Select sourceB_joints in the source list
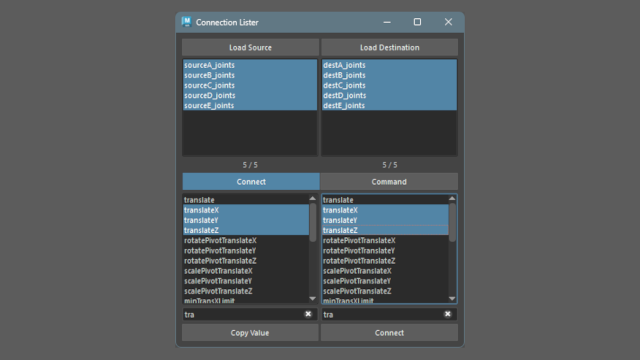Image resolution: width=640 pixels, height=360 pixels. [250, 75]
